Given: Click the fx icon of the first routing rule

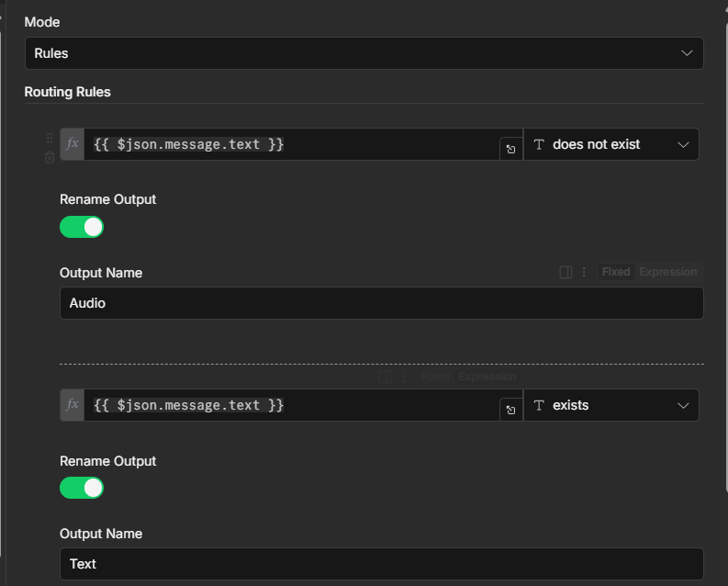Looking at the screenshot, I should (73, 144).
